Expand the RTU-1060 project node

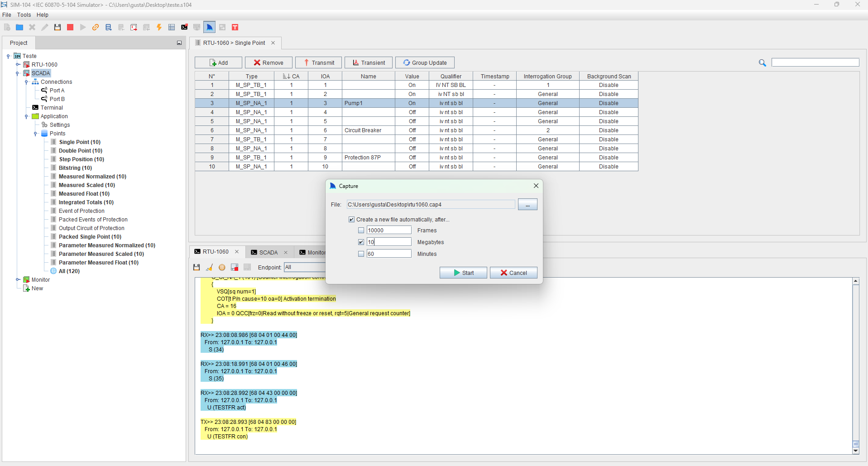18,65
